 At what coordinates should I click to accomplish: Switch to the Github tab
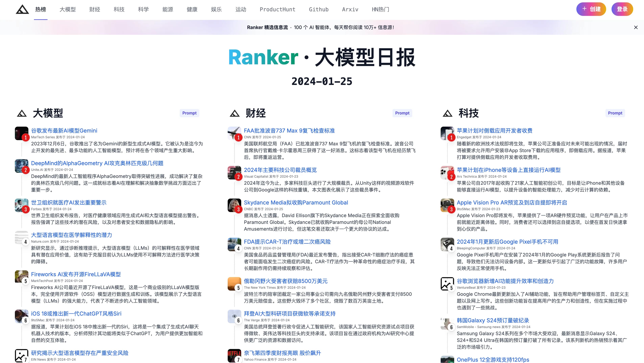point(319,9)
